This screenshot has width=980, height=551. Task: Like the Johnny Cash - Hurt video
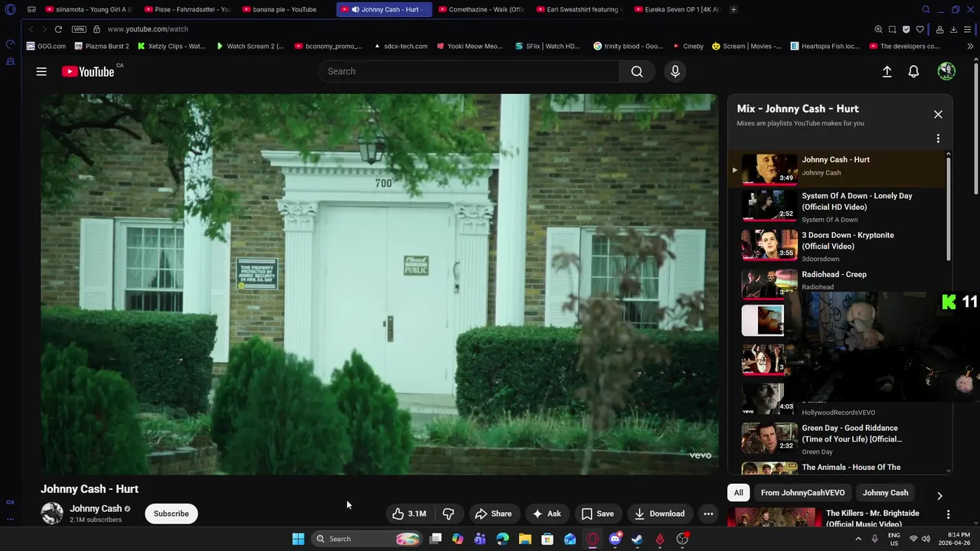pos(409,514)
